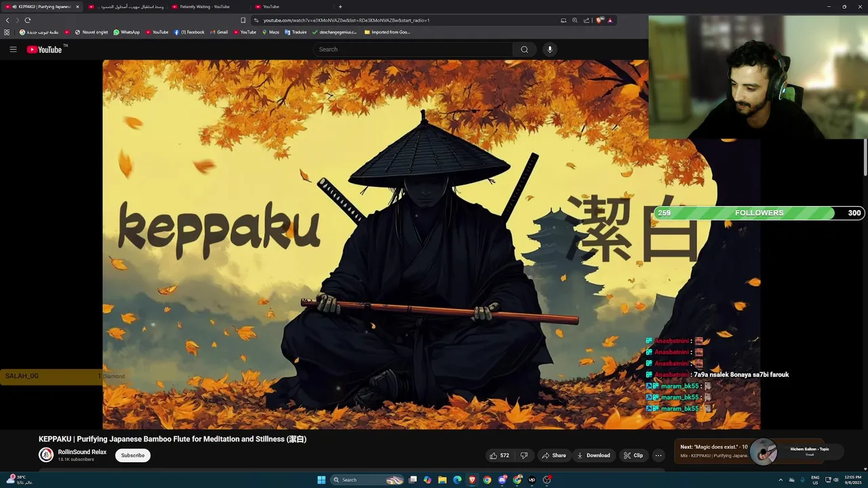Open the zoom magnifier in address bar

click(x=575, y=20)
